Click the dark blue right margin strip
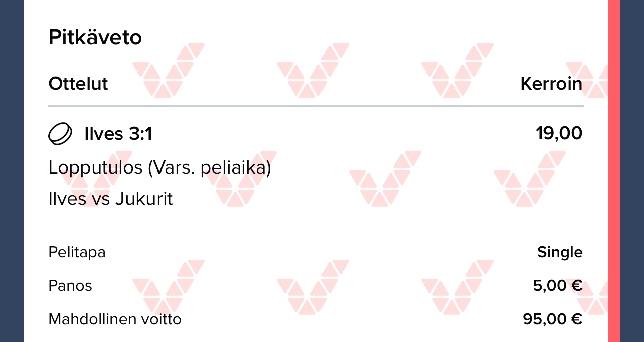This screenshot has height=342, width=644. point(632,170)
